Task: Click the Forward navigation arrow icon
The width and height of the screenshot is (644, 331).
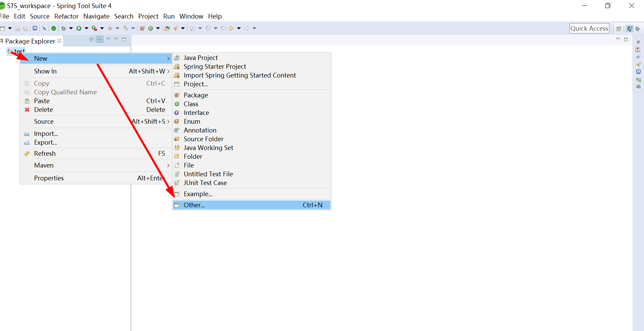Action: point(247,28)
